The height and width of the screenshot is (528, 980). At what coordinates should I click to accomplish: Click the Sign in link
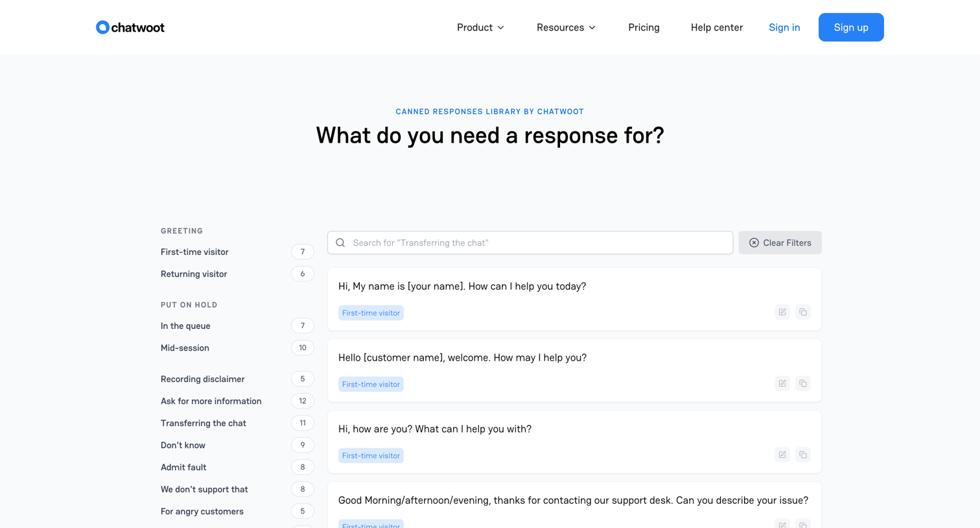784,27
